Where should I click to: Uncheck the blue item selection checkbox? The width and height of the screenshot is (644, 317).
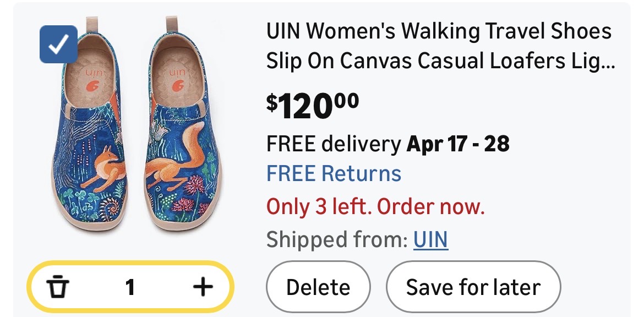58,44
